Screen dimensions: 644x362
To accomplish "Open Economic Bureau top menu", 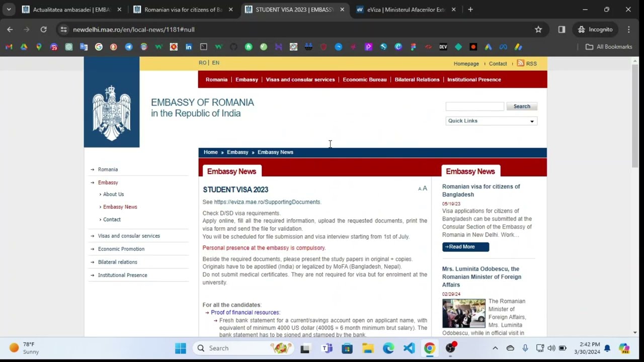I will [365, 79].
